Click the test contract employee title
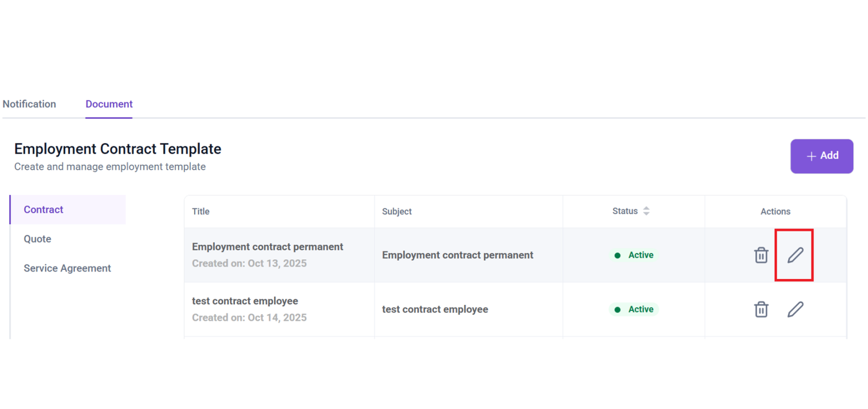 click(245, 301)
